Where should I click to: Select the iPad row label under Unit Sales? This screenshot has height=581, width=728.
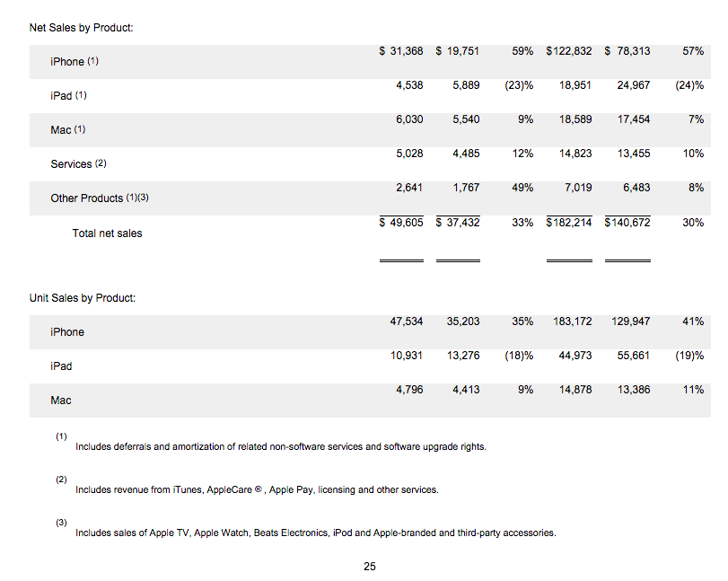point(61,366)
